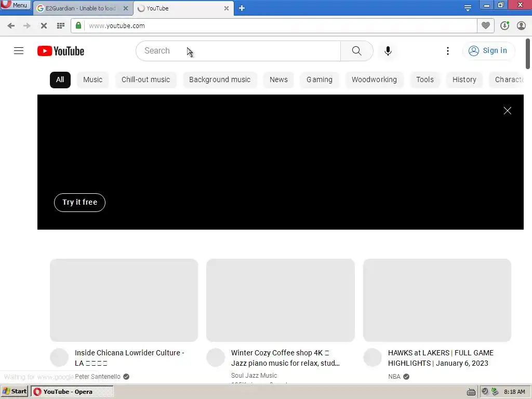This screenshot has height=399, width=532.
Task: Go forward with the forward arrow
Action: (27, 26)
